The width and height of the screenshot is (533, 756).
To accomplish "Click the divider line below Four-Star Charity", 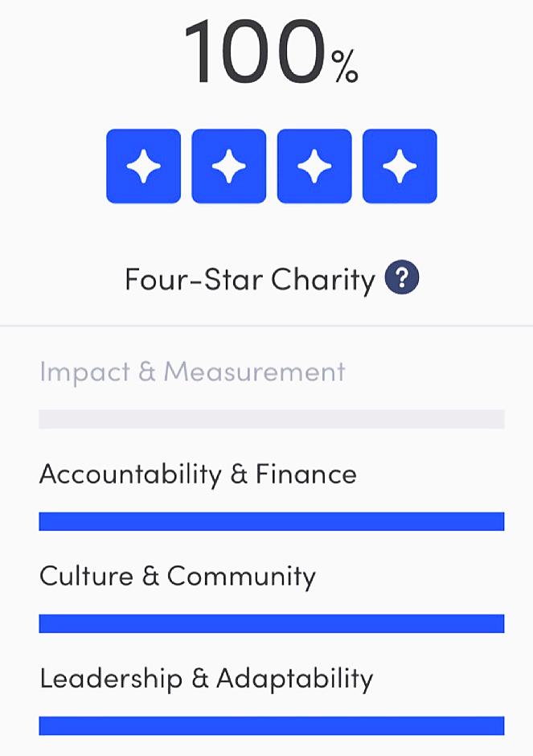I will (x=266, y=326).
